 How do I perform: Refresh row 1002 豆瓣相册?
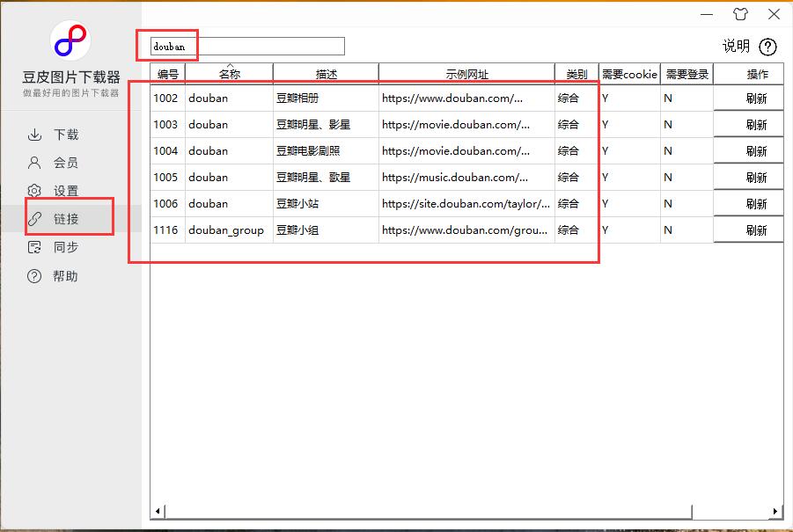tap(748, 98)
